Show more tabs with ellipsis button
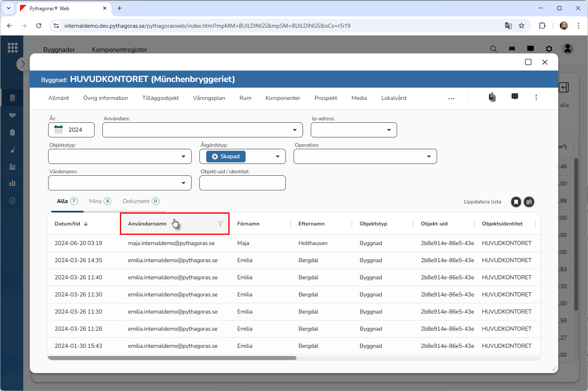The height and width of the screenshot is (391, 588). coord(451,99)
